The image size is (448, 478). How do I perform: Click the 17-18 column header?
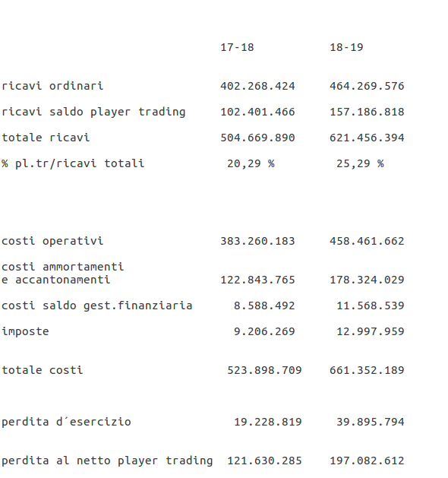click(x=237, y=48)
